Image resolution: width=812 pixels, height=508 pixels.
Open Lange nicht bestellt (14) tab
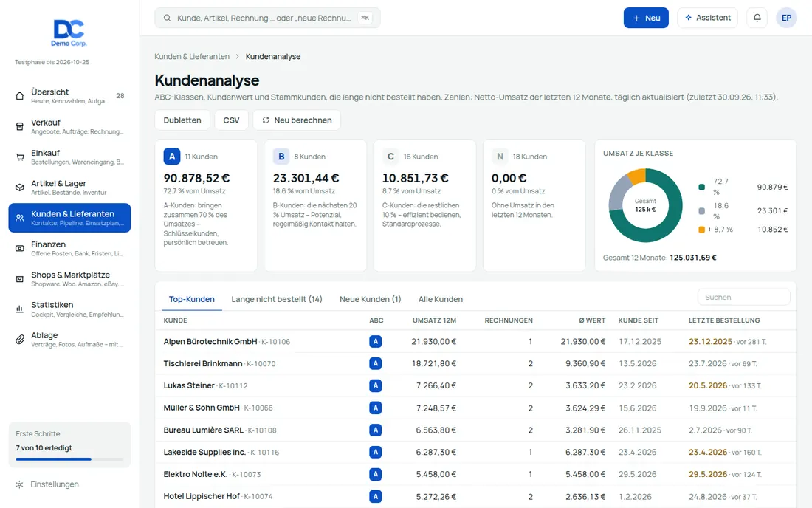coord(277,299)
